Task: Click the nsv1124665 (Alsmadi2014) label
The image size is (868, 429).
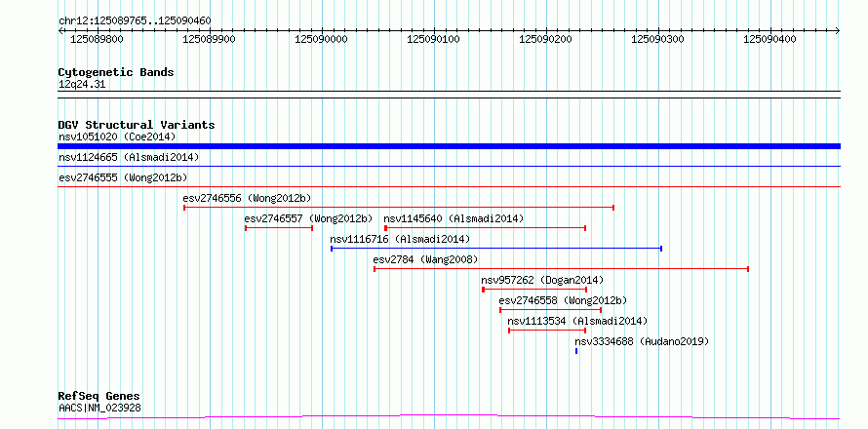Action: point(129,157)
